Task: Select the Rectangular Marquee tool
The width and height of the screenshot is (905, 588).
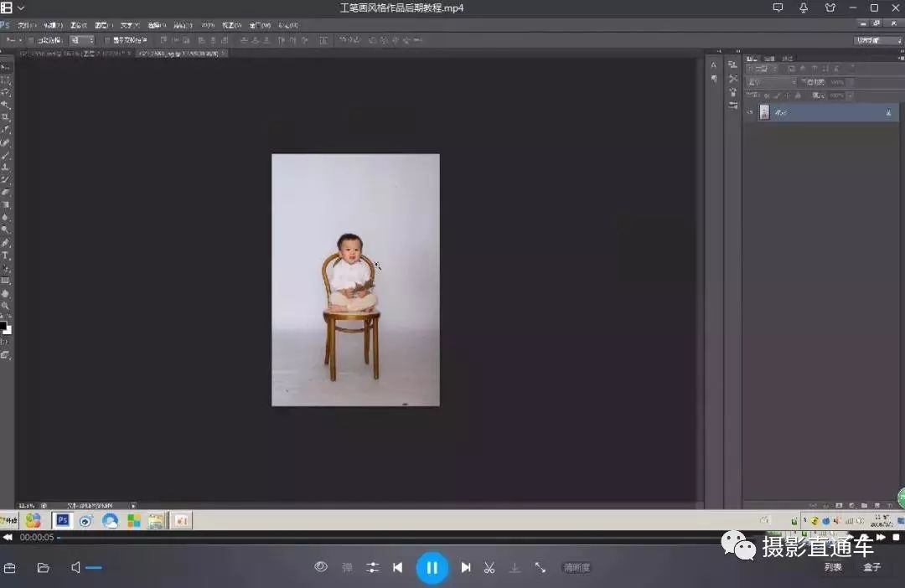Action: pos(6,80)
